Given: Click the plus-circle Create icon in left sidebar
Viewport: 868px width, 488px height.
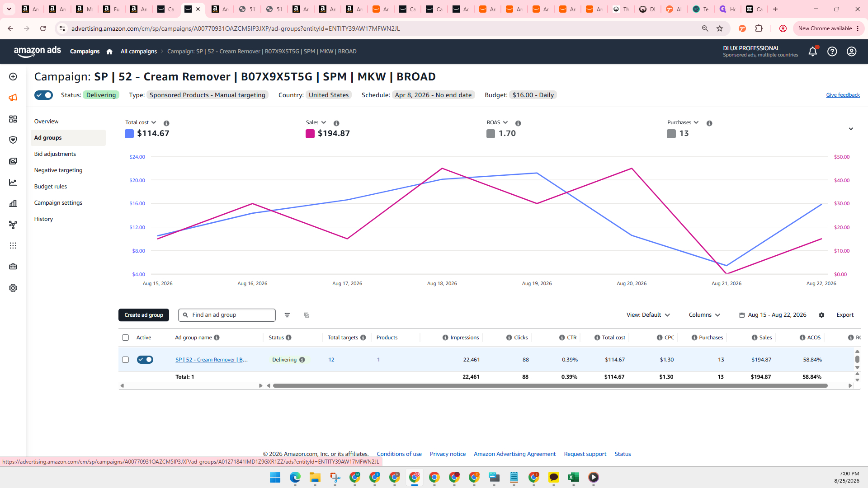Looking at the screenshot, I should click(x=13, y=77).
